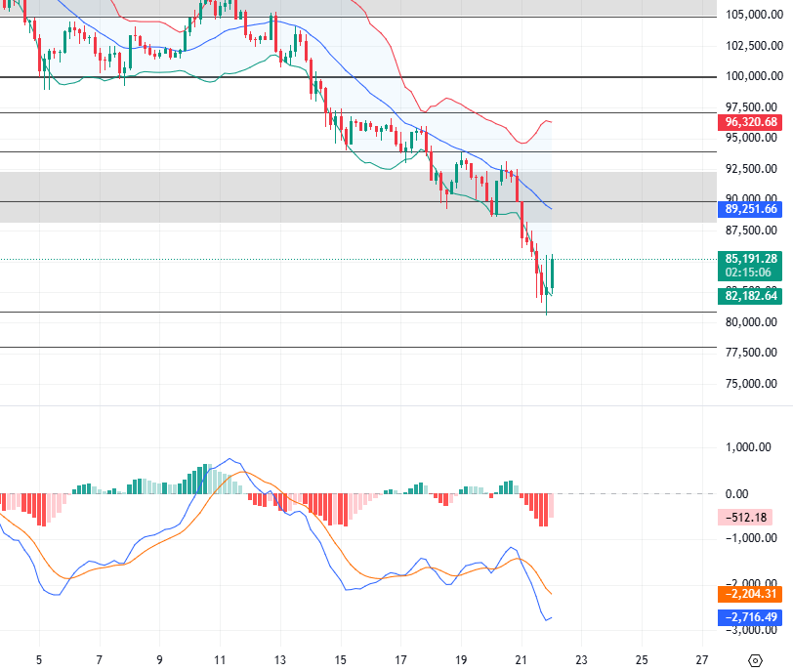
Task: Click the 0.00 level on MACD axis
Action: (737, 494)
